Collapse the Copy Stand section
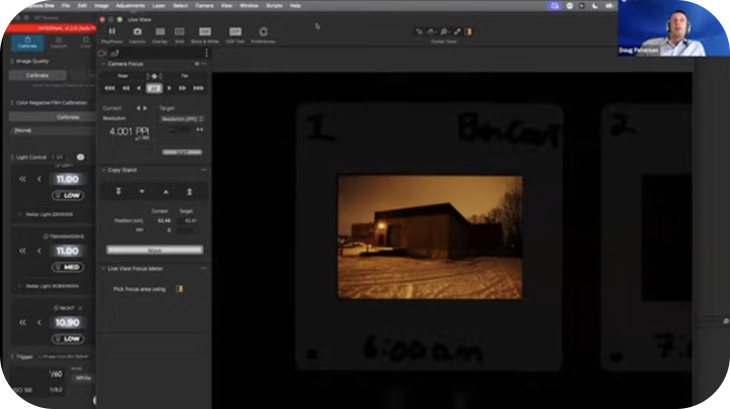The height and width of the screenshot is (409, 730). 104,170
